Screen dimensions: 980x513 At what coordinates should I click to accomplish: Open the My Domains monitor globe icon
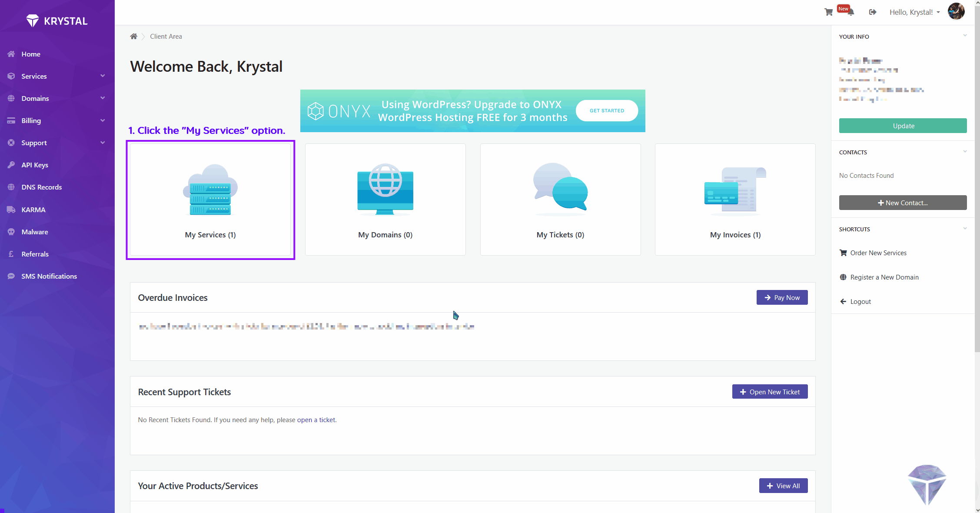point(385,190)
